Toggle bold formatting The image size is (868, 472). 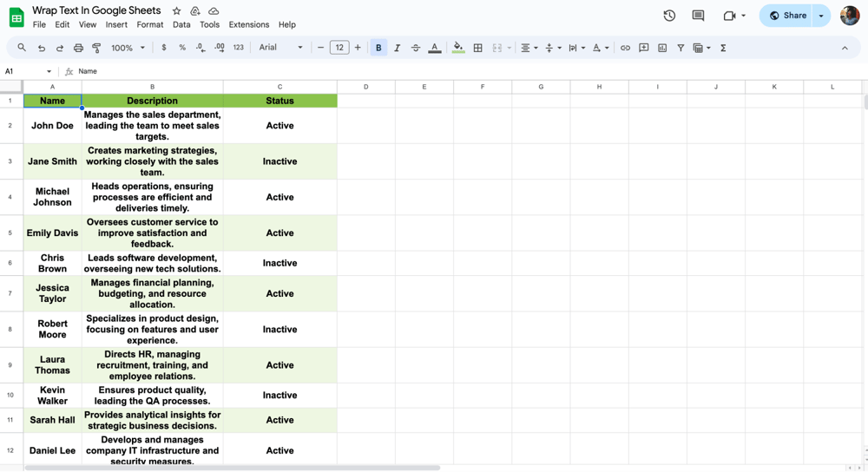[378, 49]
